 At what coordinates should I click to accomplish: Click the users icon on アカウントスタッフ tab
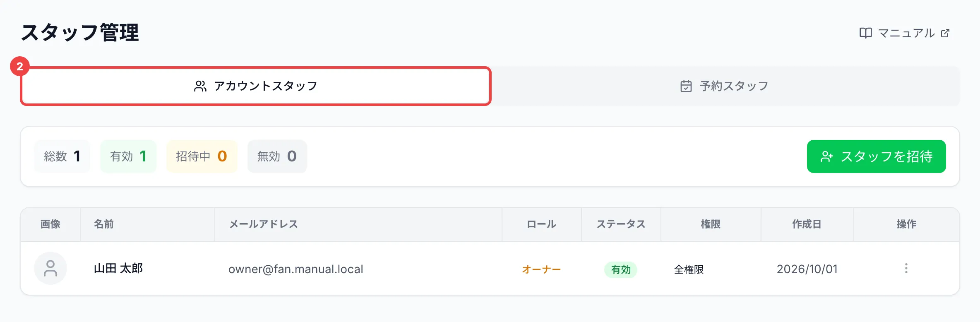200,86
